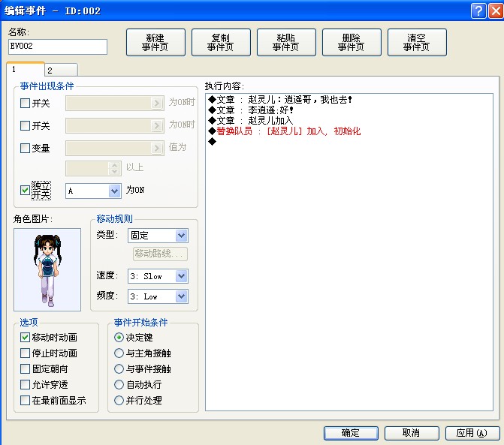
Task: Uncheck the 独立开关 checkbox
Action: (25, 190)
